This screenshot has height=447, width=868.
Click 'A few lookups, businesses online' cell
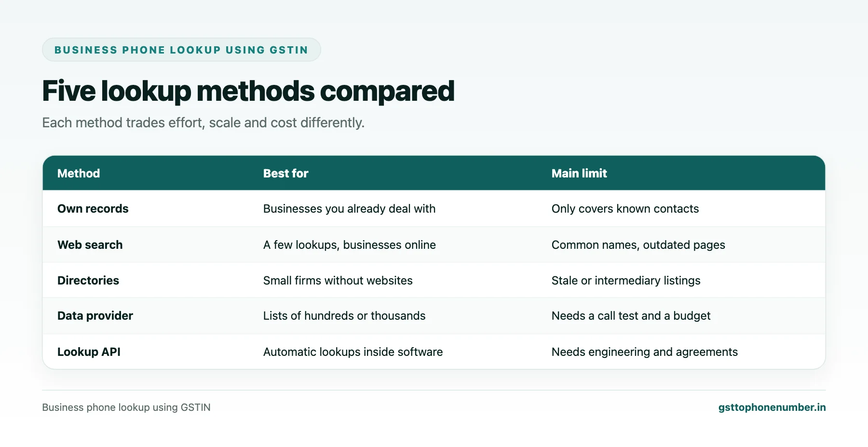pyautogui.click(x=350, y=245)
